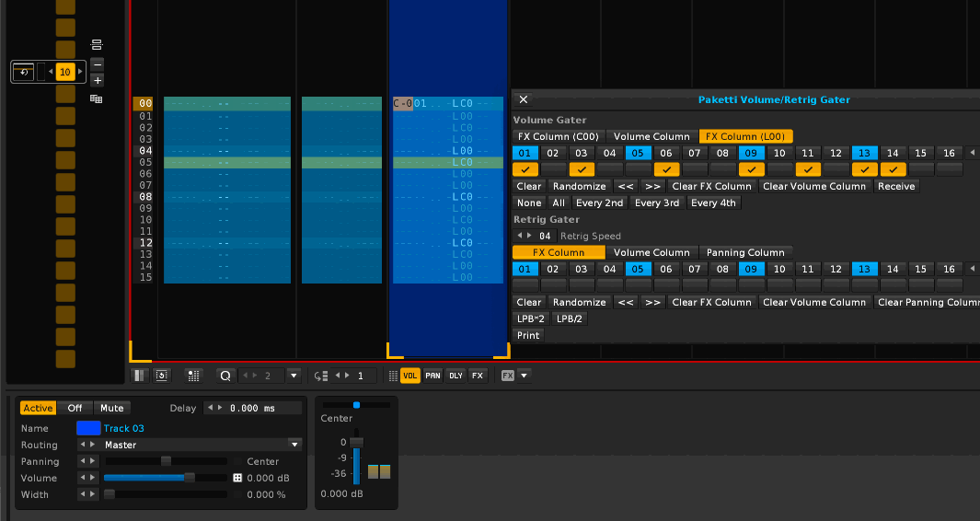
Task: Open the quantize value dropdown arrow
Action: click(x=294, y=376)
